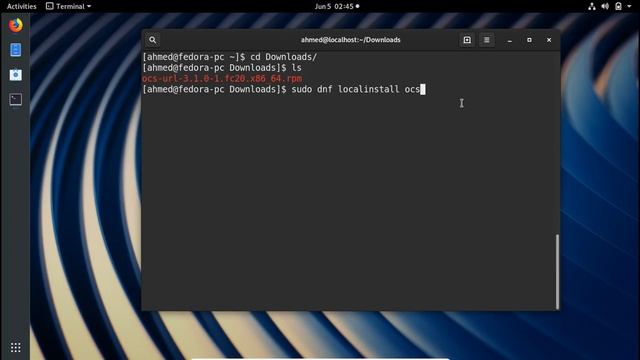Click the volume icon in top bar
Image resolution: width=640 pixels, height=360 pixels.
[605, 6]
